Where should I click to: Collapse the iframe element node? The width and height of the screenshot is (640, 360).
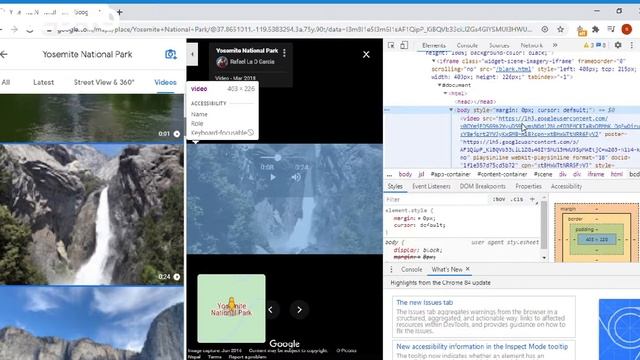pos(433,61)
